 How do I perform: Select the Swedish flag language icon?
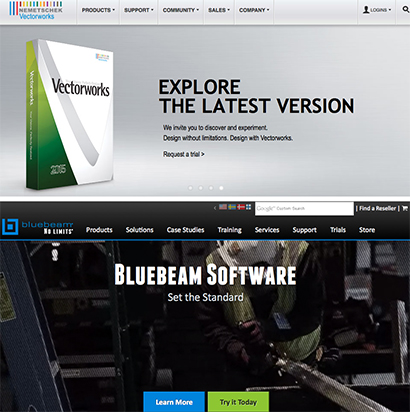pyautogui.click(x=232, y=207)
